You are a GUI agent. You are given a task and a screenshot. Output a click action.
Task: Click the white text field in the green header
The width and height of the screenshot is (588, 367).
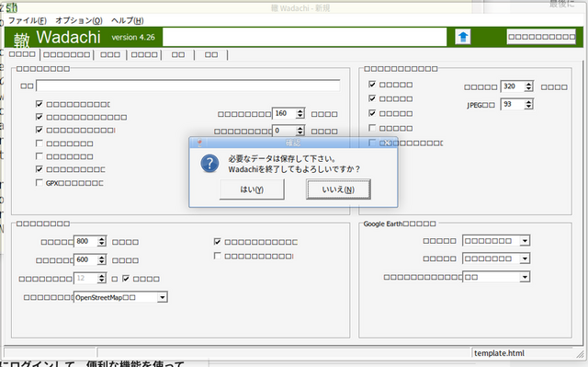click(x=304, y=37)
